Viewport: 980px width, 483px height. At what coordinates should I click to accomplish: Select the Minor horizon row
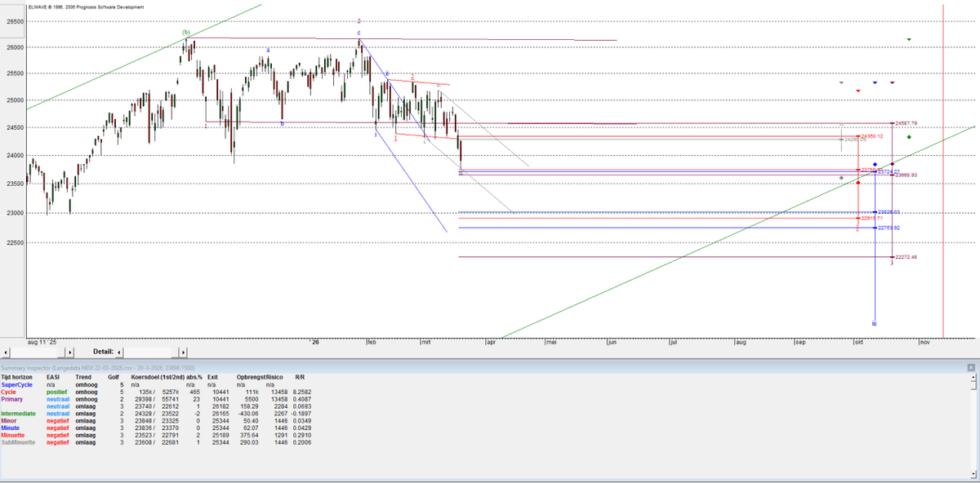pos(155,420)
